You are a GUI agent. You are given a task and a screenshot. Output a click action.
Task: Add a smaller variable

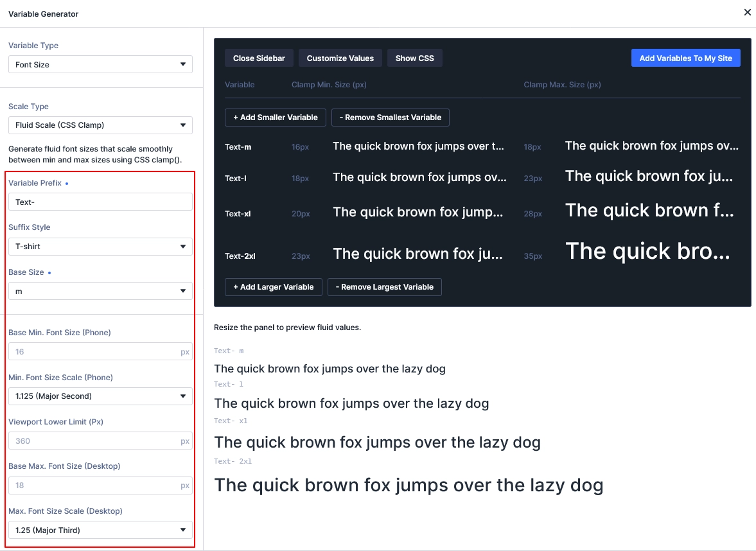(276, 117)
